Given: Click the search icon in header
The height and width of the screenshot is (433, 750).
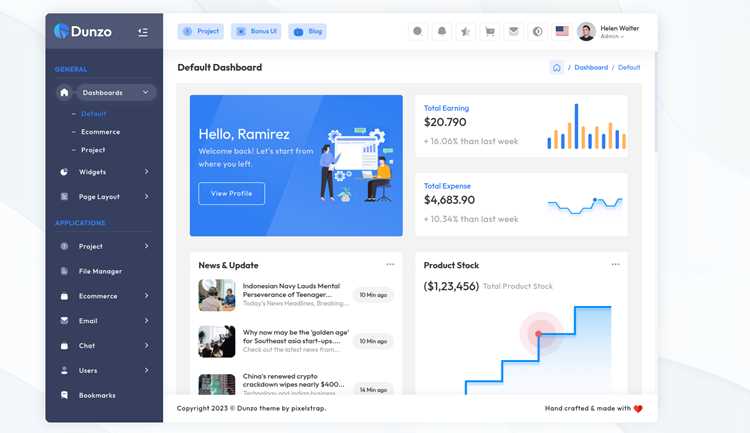Looking at the screenshot, I should 418,32.
